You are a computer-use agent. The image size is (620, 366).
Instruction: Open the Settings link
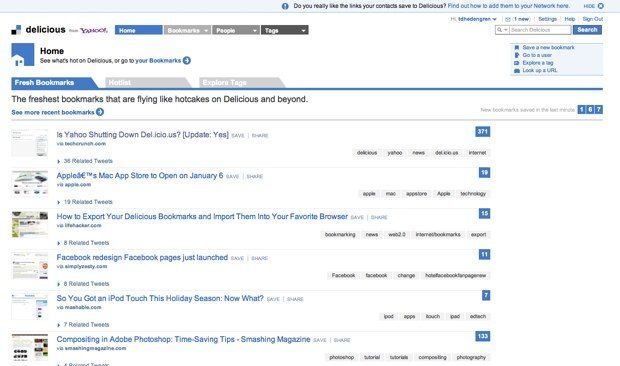547,19
